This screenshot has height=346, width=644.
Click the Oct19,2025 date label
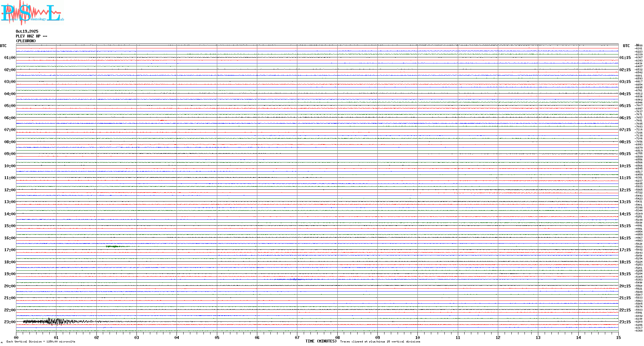click(x=27, y=31)
